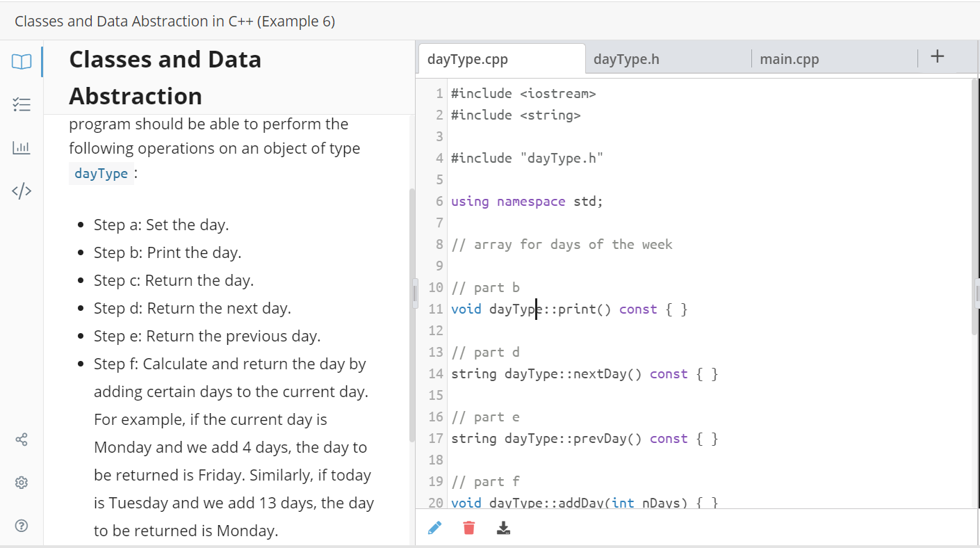Open the bar chart results icon

point(22,147)
